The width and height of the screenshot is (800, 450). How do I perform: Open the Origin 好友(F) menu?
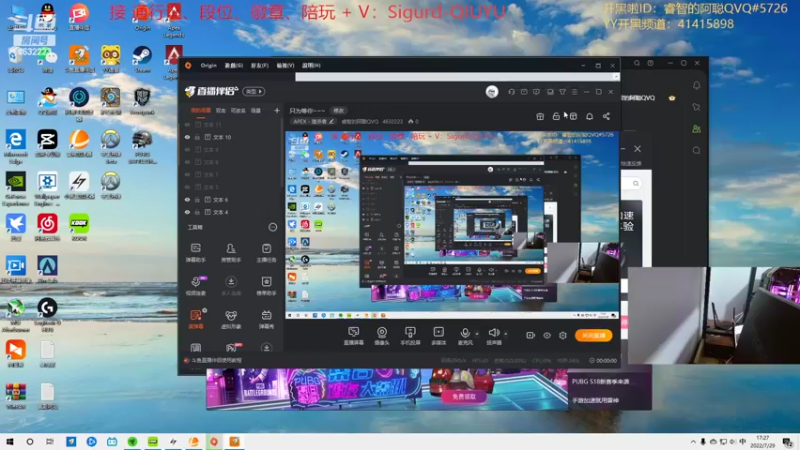click(259, 65)
